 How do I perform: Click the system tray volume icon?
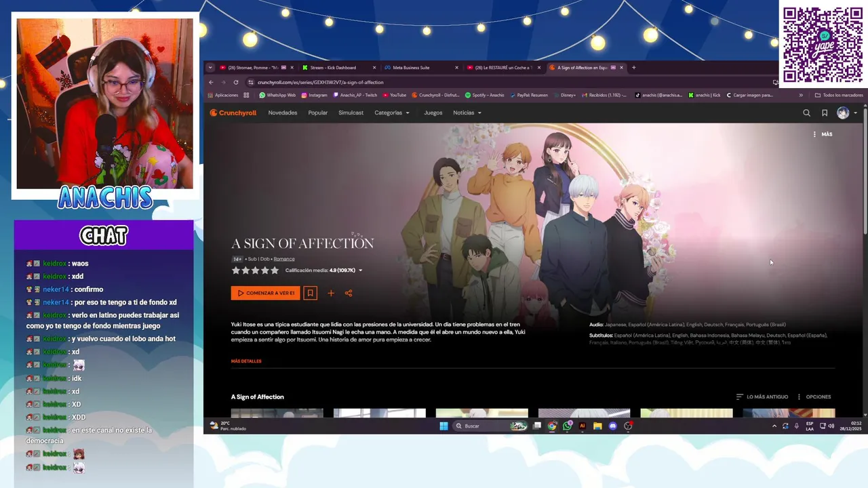coord(831,426)
